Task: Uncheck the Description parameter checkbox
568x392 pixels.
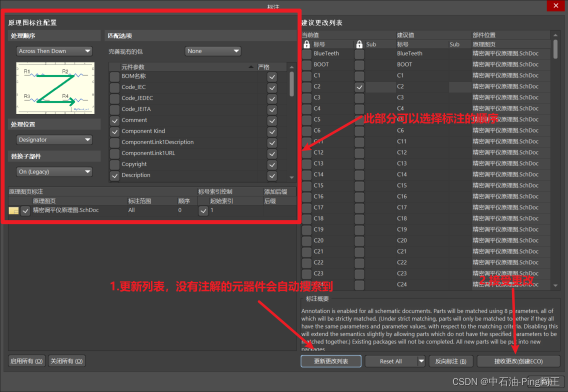Action: [115, 175]
